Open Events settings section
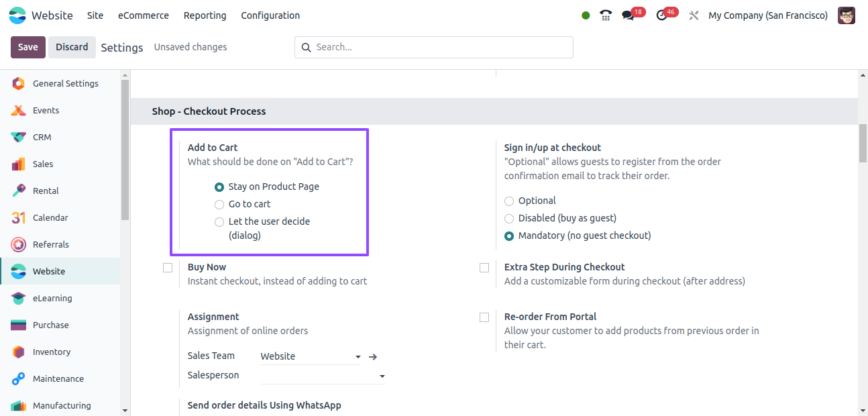Viewport: 868px width, 416px height. click(x=60, y=111)
